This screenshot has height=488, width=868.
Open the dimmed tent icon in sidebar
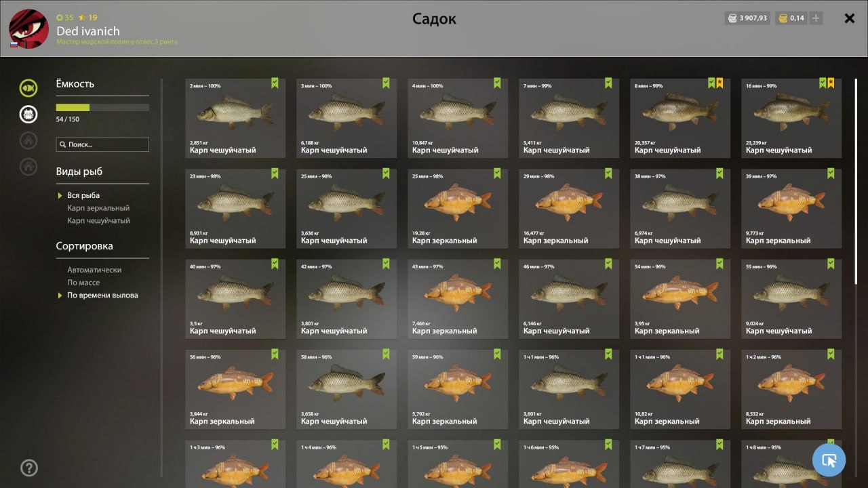click(28, 140)
